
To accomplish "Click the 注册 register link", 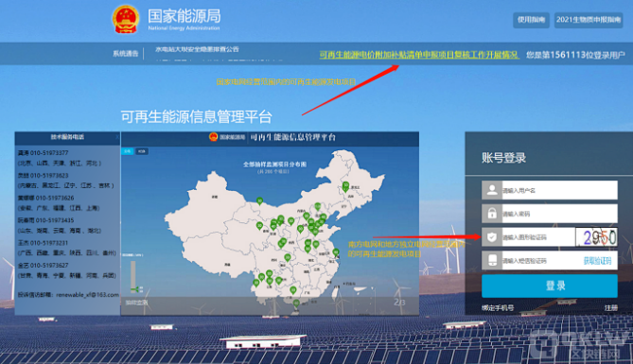I will pyautogui.click(x=611, y=308).
